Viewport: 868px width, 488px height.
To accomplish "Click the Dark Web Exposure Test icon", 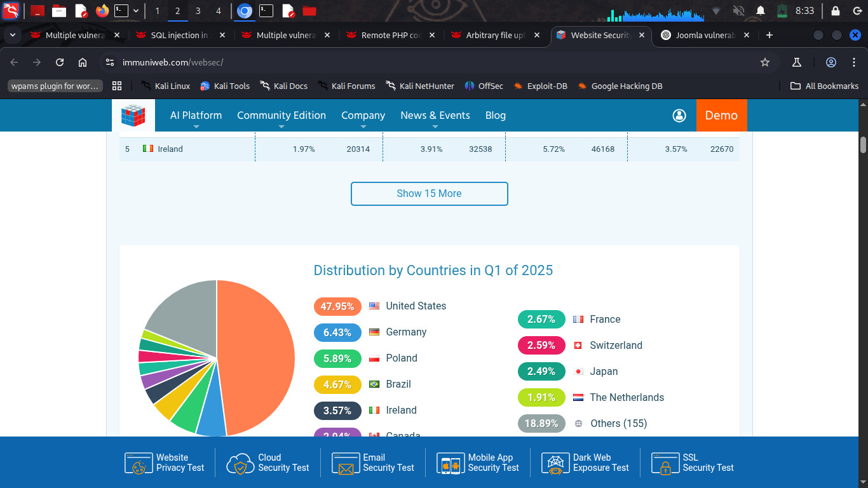I will [555, 463].
